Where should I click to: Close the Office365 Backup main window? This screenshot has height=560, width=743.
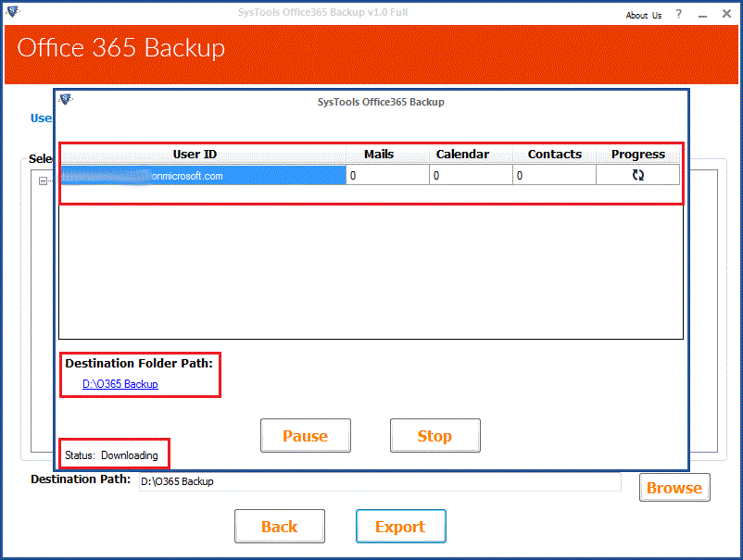tap(726, 13)
